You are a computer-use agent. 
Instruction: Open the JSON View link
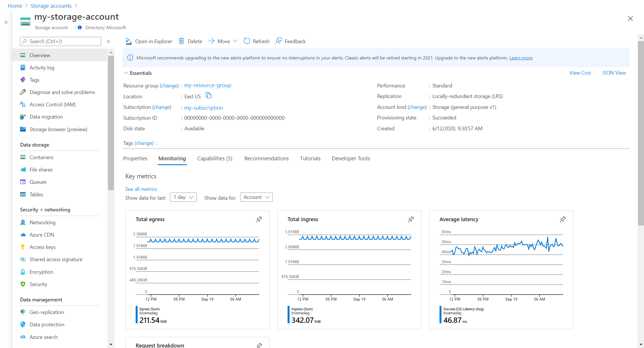tap(613, 73)
